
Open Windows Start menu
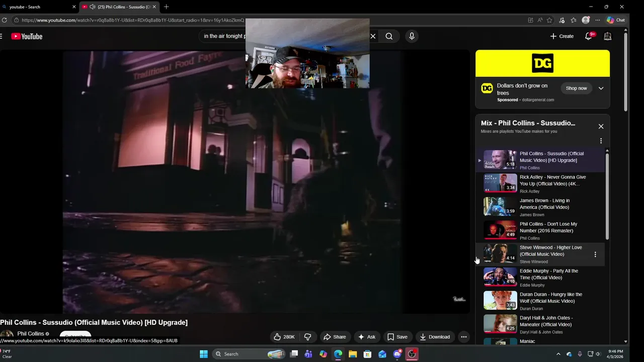(x=204, y=354)
